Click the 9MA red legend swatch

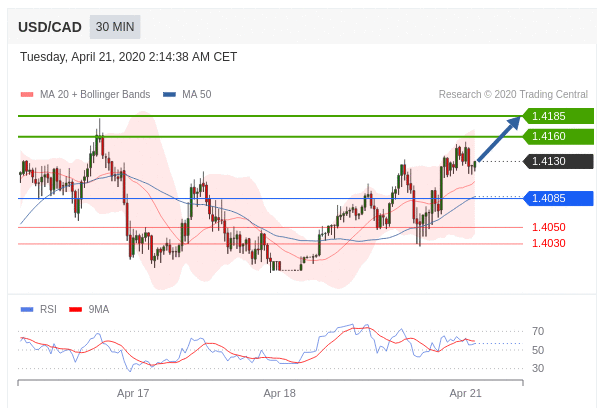pos(75,309)
